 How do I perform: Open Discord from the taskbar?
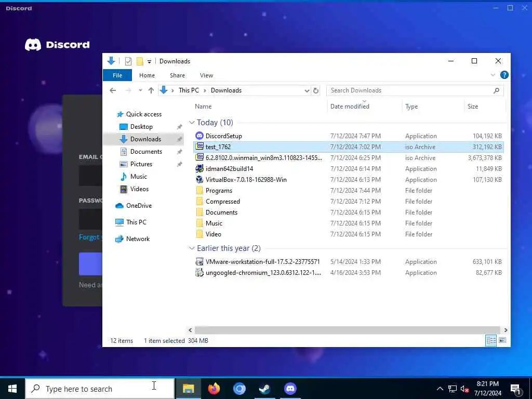[x=290, y=389]
